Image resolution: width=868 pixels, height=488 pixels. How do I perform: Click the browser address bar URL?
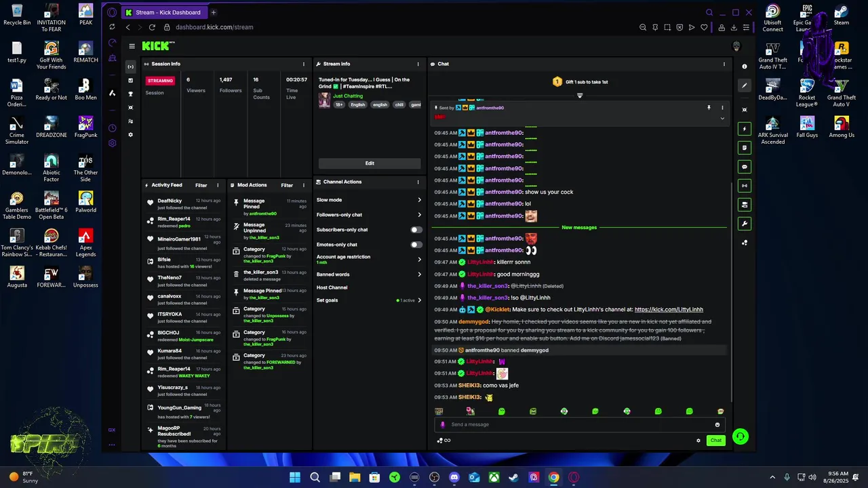[x=214, y=27]
